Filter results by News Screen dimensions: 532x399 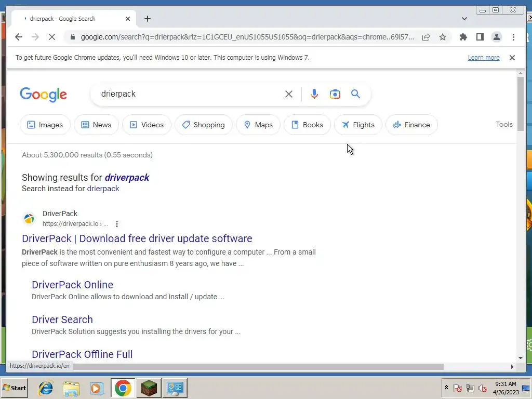(x=96, y=125)
